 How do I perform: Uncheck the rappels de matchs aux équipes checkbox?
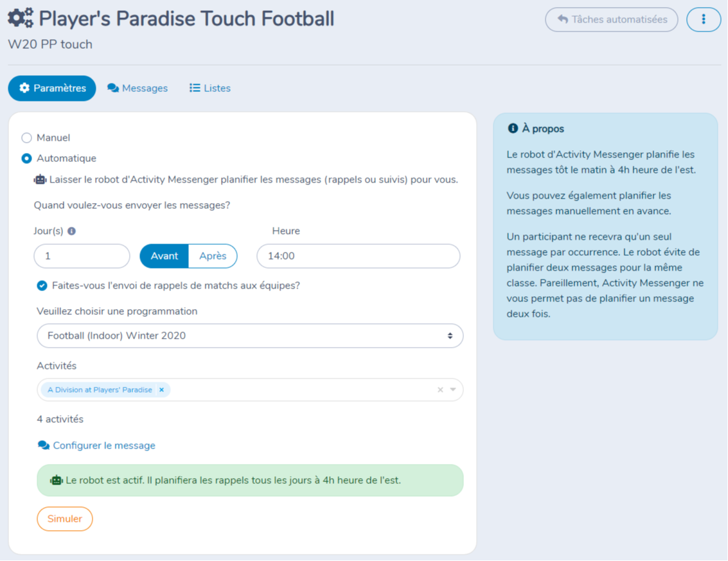(x=42, y=285)
